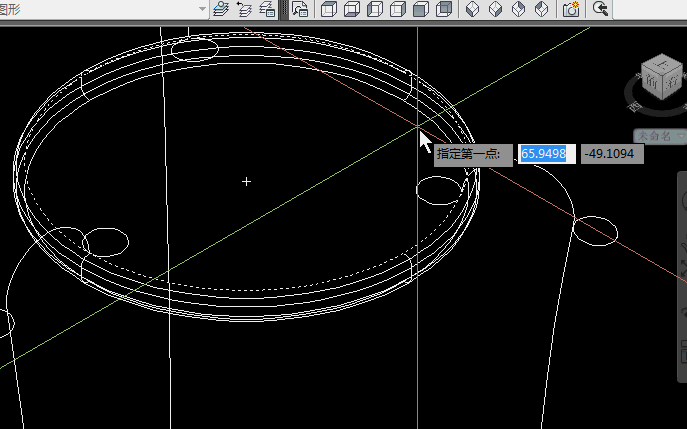Set NE Isometric view
The height and width of the screenshot is (429, 687).
(x=518, y=9)
